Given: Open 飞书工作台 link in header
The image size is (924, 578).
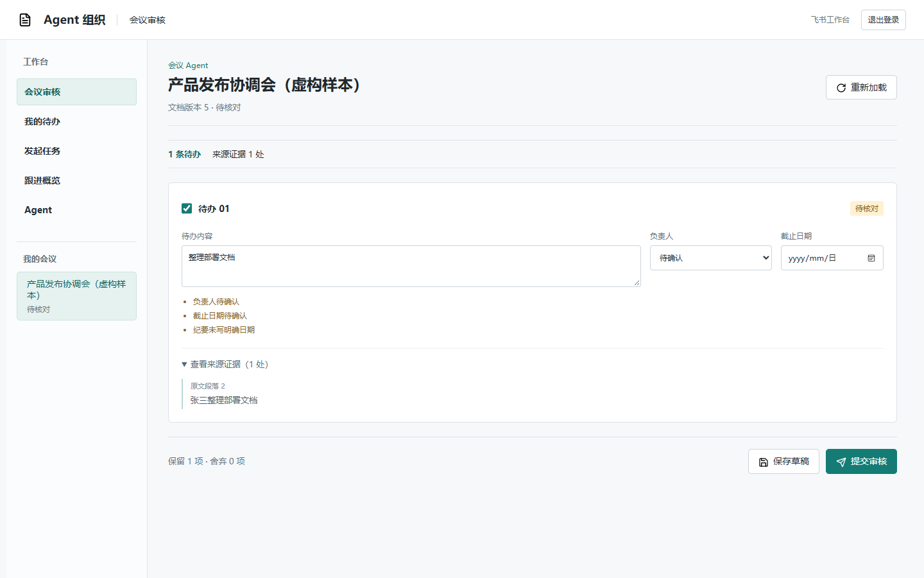Looking at the screenshot, I should pyautogui.click(x=830, y=20).
